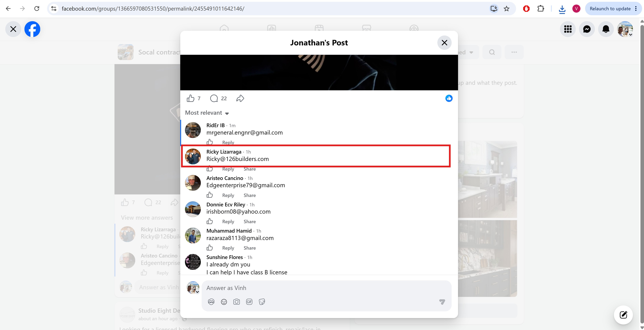
Task: Click the page vertical scrollbar
Action: coord(642,174)
